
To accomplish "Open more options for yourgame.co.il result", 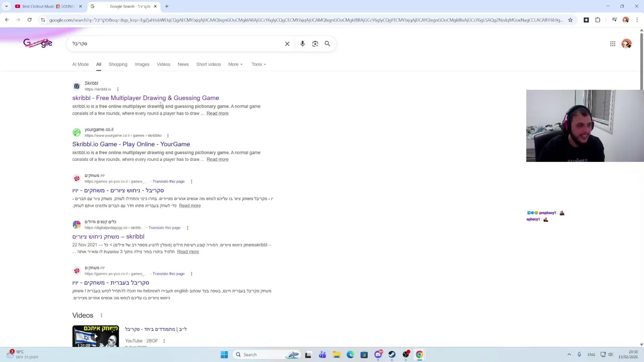I will pyautogui.click(x=168, y=136).
